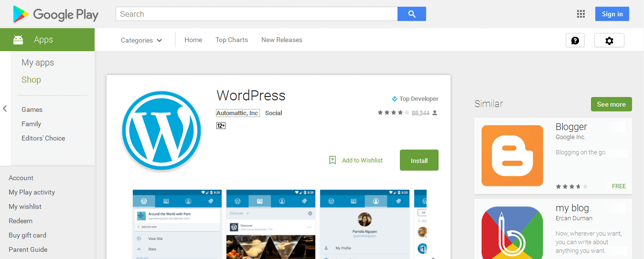Screen dimensions: 644x259
Task: Open Editors' Choice in sidebar
Action: [43, 138]
